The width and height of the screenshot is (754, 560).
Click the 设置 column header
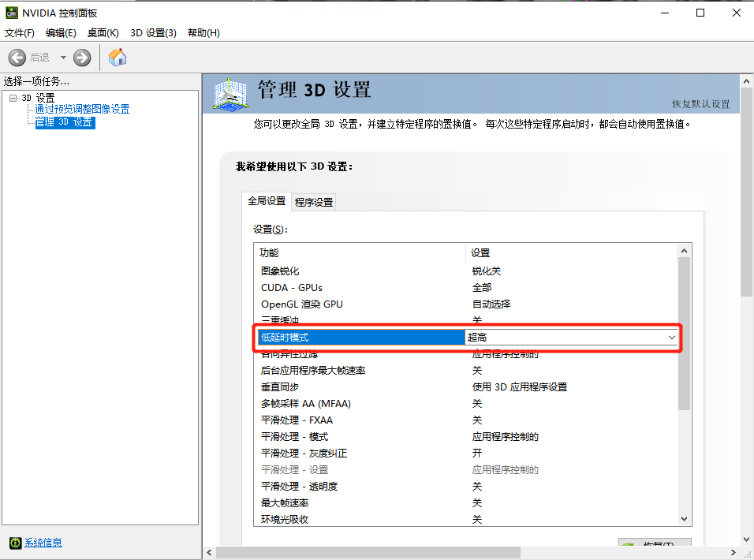tap(571, 253)
